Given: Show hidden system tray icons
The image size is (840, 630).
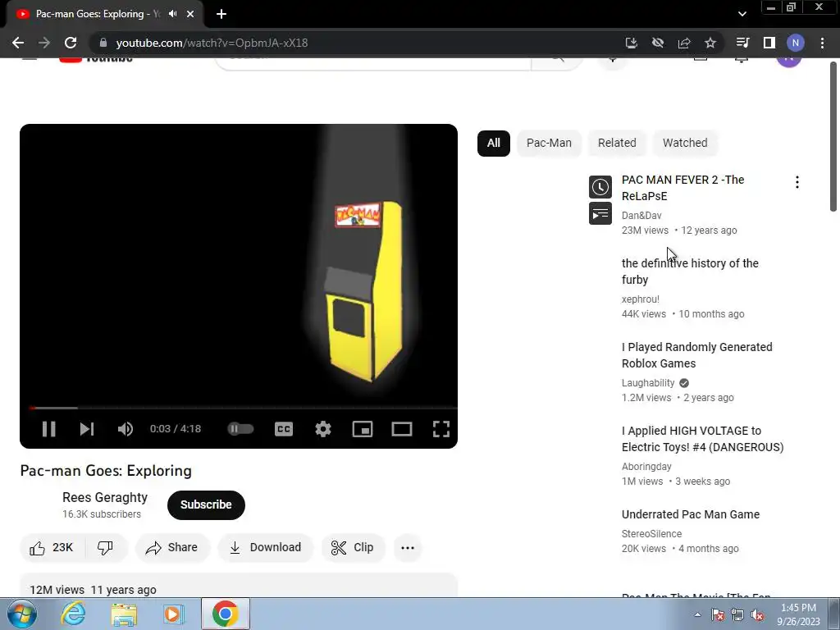Looking at the screenshot, I should (697, 614).
